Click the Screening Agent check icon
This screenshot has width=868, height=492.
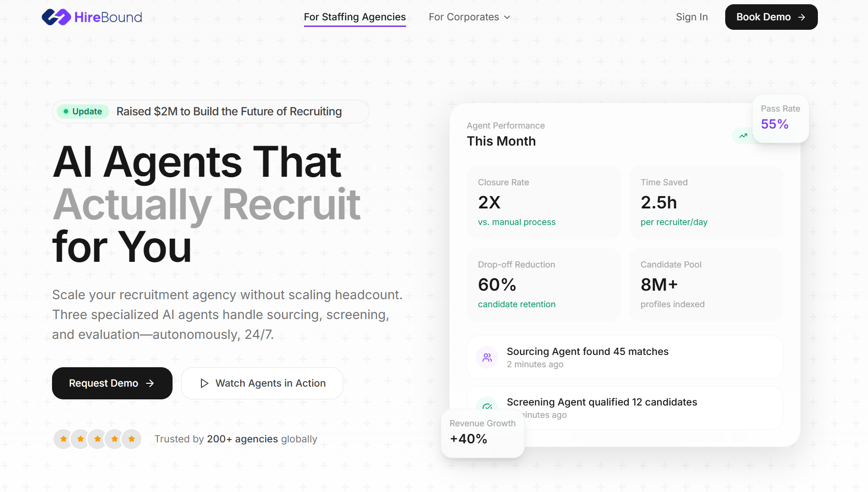(x=487, y=406)
